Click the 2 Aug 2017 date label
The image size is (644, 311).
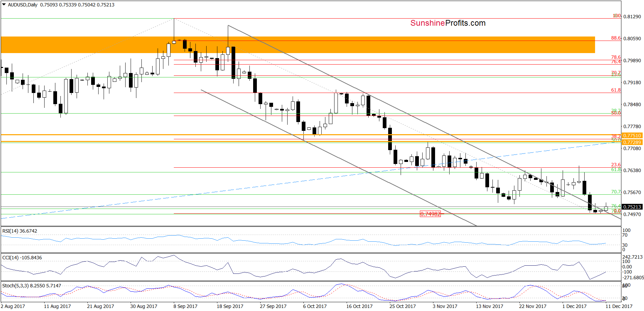[x=13, y=306]
